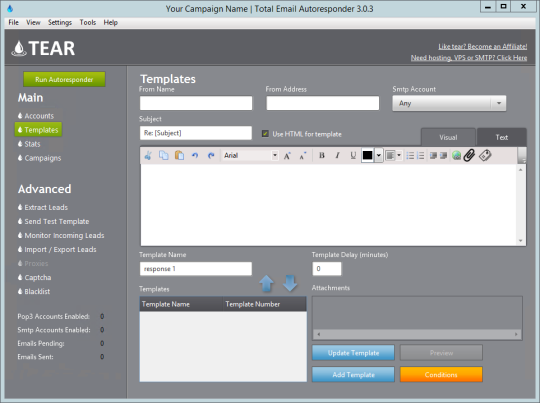Open the 'Need hosting, VPS or SMTP' link
This screenshot has height=403, width=540.
pyautogui.click(x=469, y=58)
